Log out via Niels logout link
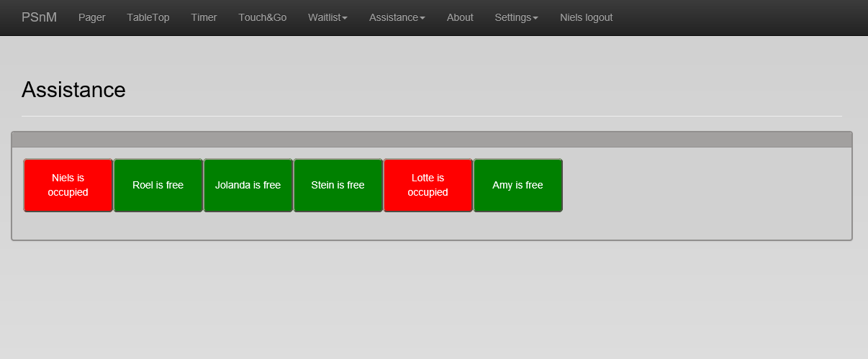 click(586, 17)
